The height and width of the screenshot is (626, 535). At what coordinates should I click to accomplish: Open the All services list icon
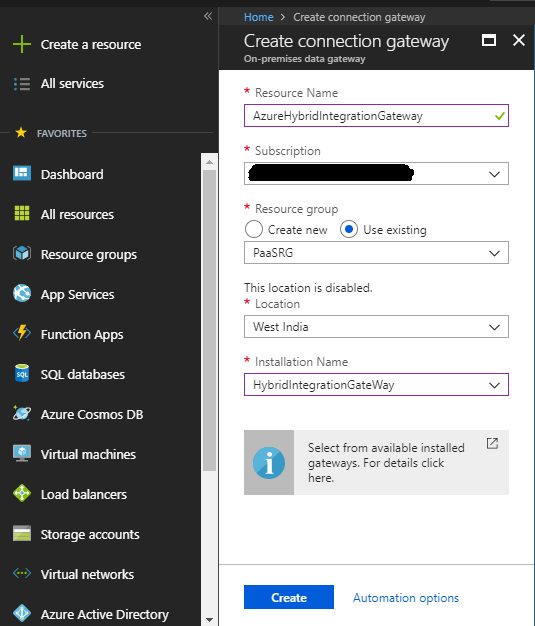coord(22,84)
